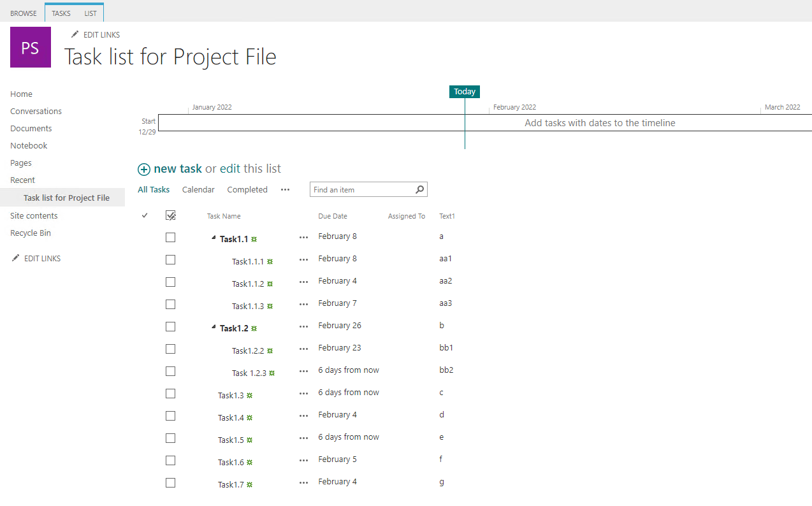Open Recycle Bin in the sidebar

[31, 233]
